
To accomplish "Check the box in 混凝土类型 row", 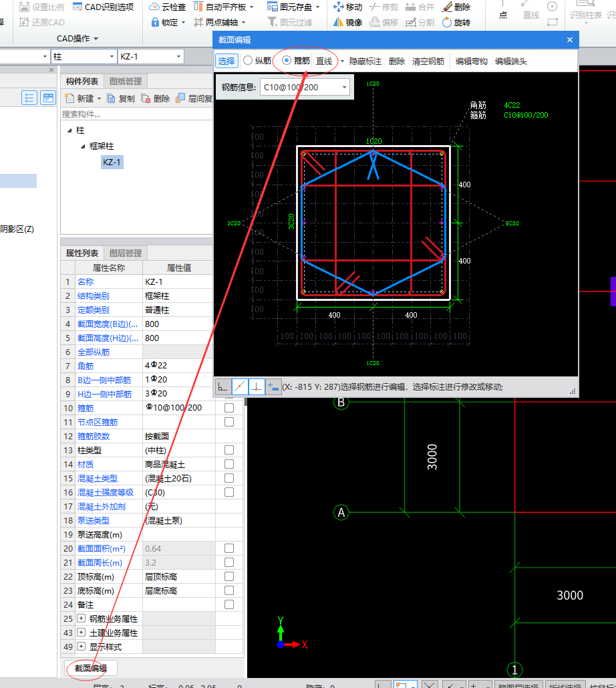I will [229, 478].
